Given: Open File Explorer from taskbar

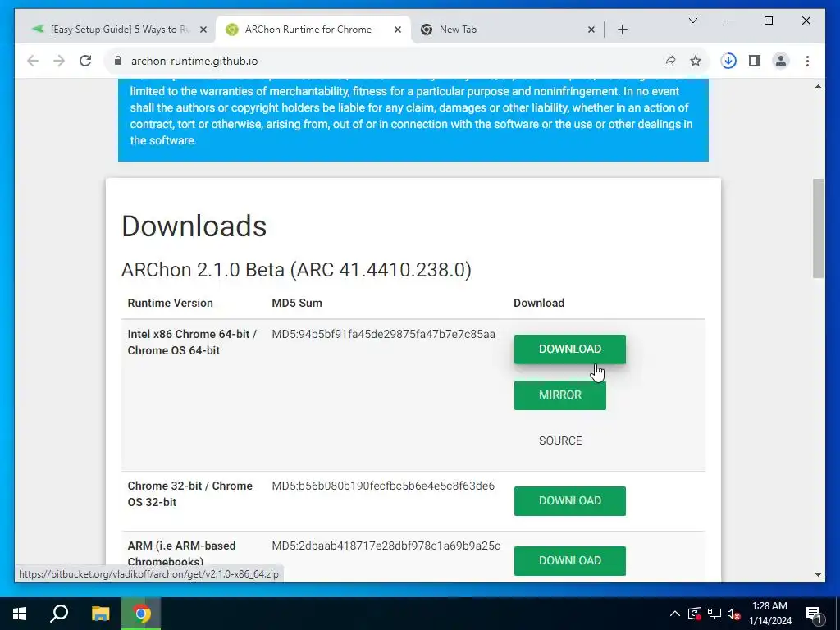Looking at the screenshot, I should tap(100, 614).
